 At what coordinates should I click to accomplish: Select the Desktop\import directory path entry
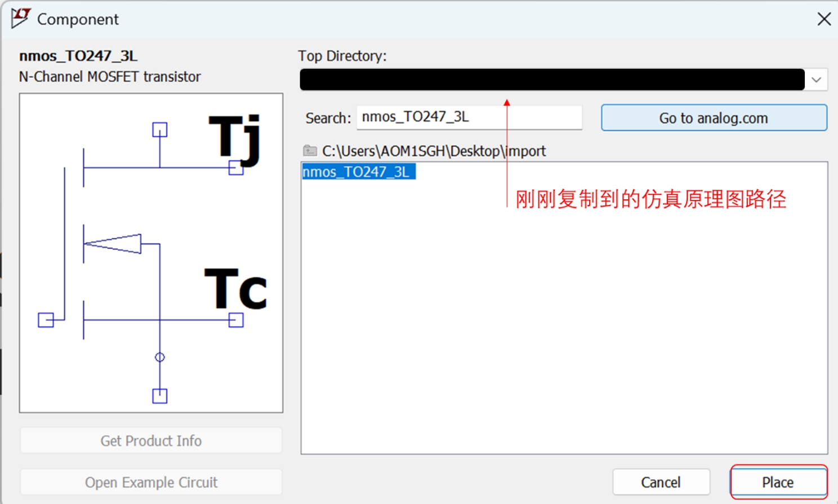tap(434, 151)
